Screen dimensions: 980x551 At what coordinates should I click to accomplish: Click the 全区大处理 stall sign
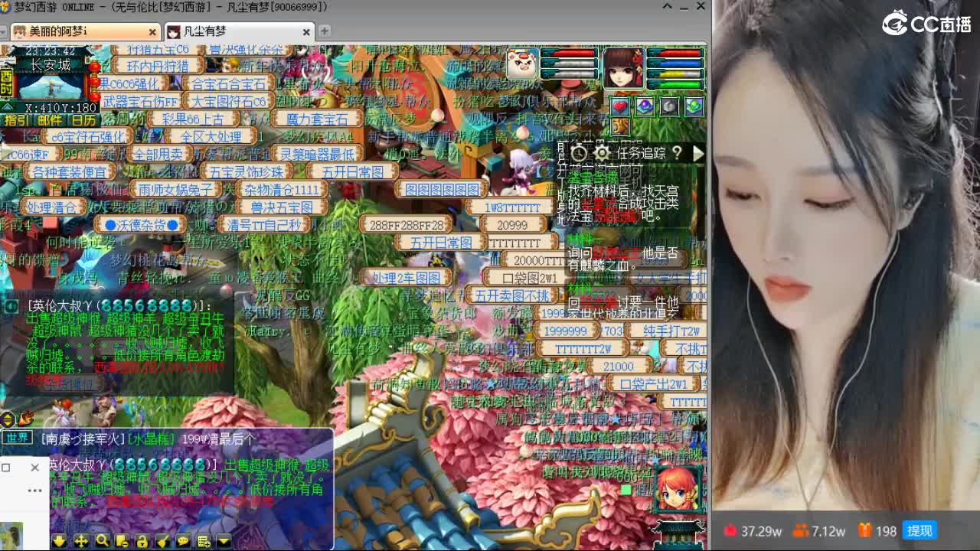(211, 137)
